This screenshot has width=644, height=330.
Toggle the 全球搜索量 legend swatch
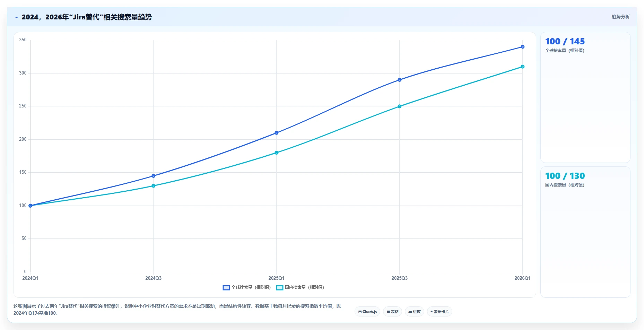226,288
